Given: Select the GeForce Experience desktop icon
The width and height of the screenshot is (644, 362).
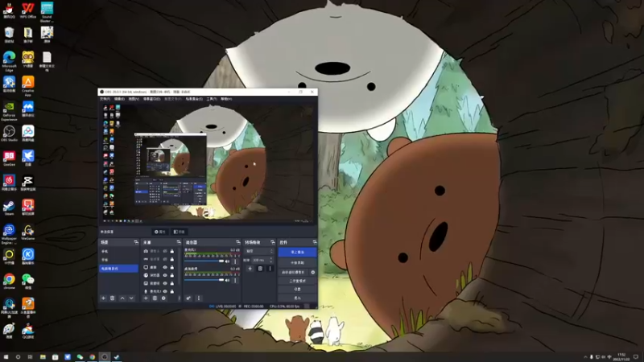Looking at the screenshot, I should [x=9, y=111].
